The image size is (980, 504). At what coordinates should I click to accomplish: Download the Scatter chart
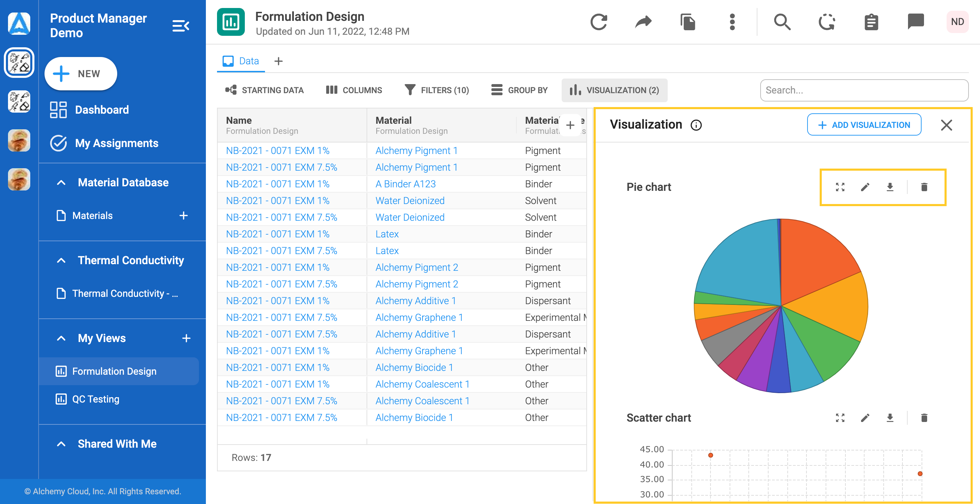pos(890,418)
